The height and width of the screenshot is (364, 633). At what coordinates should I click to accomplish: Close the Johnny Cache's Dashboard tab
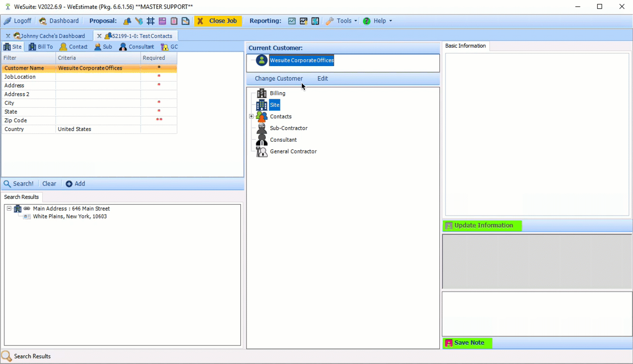8,36
